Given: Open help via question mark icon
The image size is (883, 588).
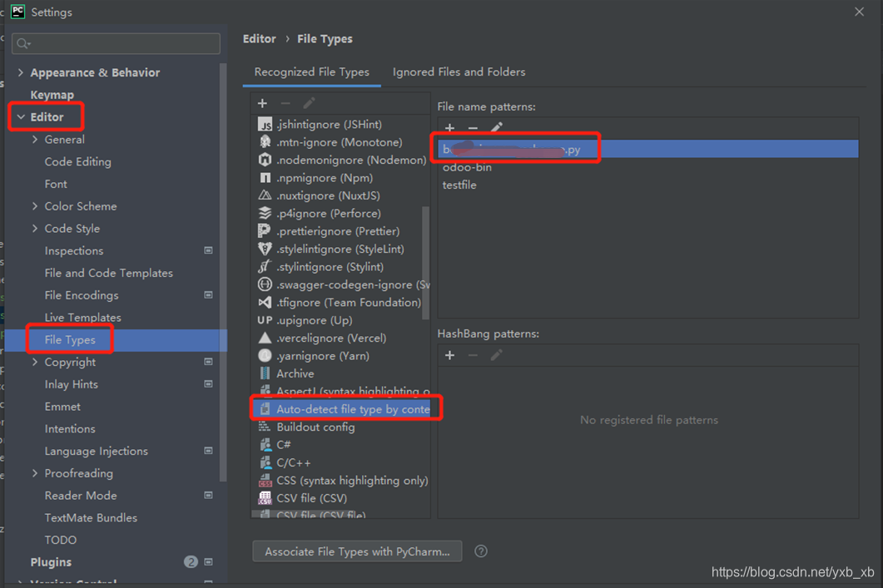Looking at the screenshot, I should pyautogui.click(x=481, y=551).
